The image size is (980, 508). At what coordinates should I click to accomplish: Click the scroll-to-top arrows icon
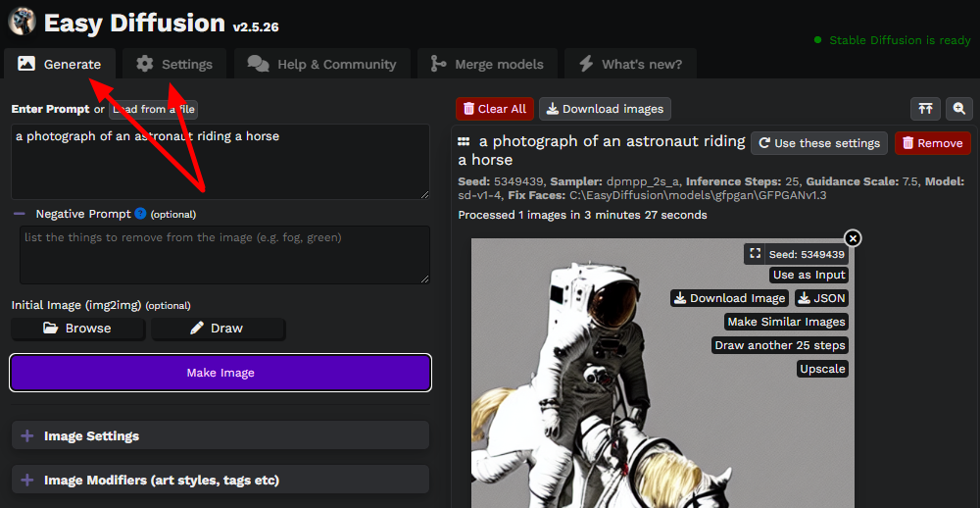click(925, 109)
